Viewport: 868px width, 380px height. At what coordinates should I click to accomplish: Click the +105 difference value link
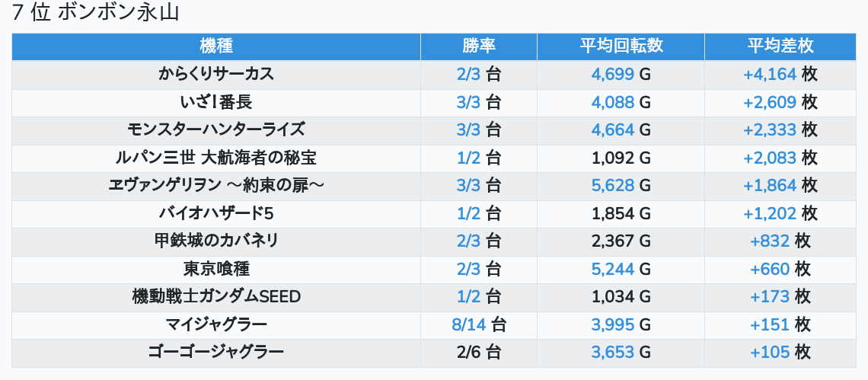770,353
